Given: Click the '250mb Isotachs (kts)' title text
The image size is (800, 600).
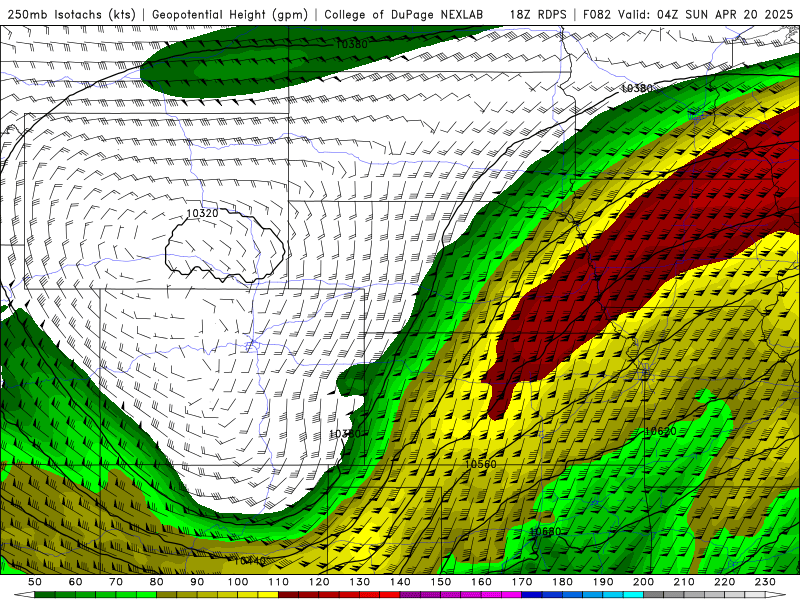Looking at the screenshot, I should pyautogui.click(x=72, y=14).
